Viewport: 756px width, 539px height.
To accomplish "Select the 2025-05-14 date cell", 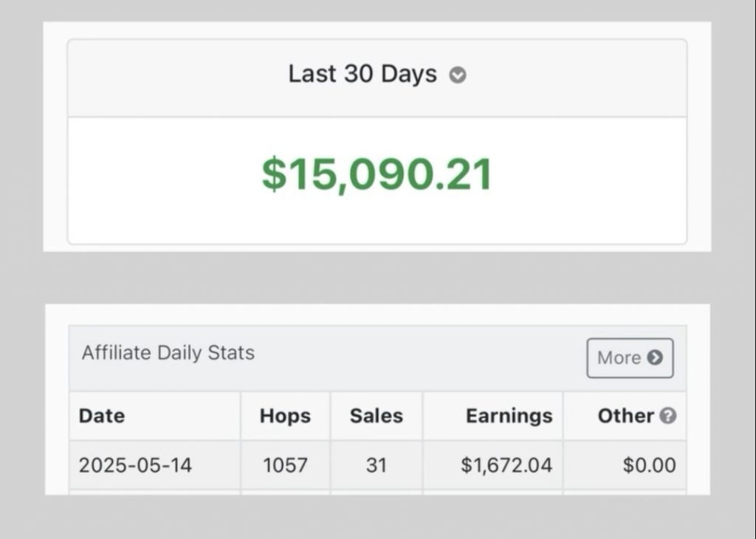I will [135, 465].
